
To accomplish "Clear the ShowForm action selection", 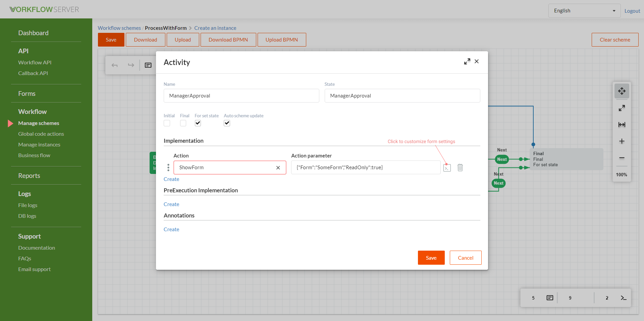I will 278,168.
